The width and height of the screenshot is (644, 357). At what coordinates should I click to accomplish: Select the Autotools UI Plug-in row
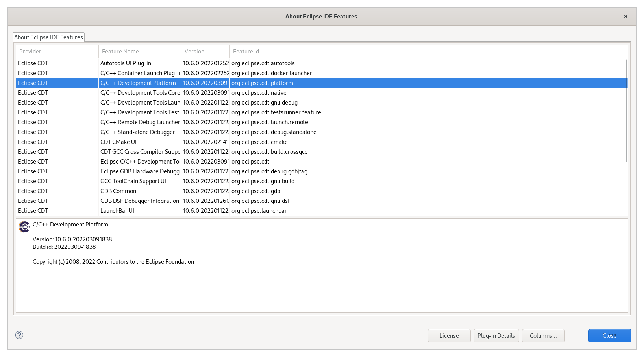126,63
